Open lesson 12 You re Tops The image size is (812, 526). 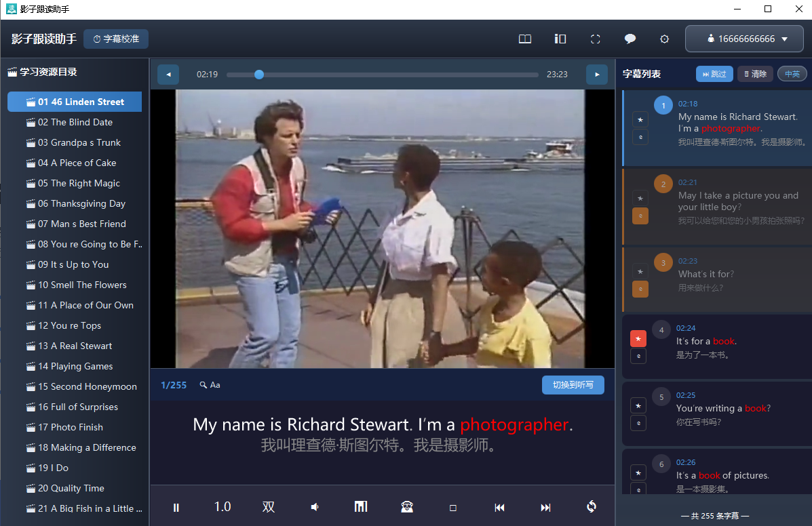click(x=75, y=325)
